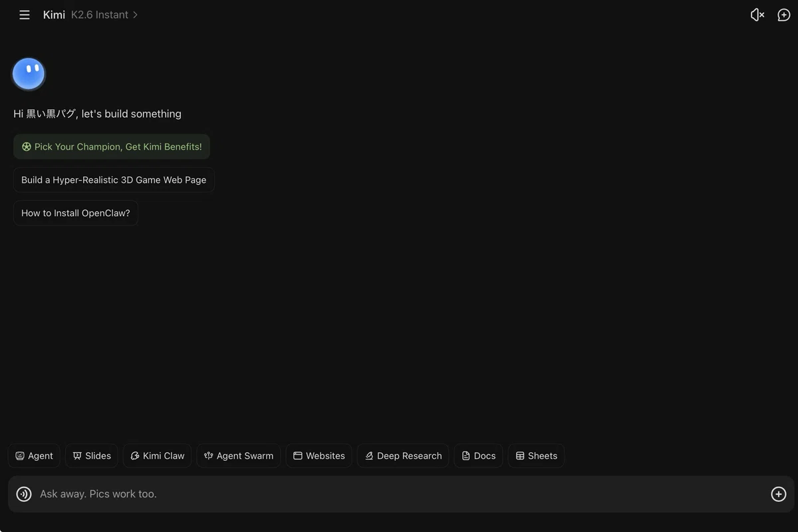Image resolution: width=798 pixels, height=532 pixels.
Task: Open the hamburger sidebar menu
Action: [25, 15]
